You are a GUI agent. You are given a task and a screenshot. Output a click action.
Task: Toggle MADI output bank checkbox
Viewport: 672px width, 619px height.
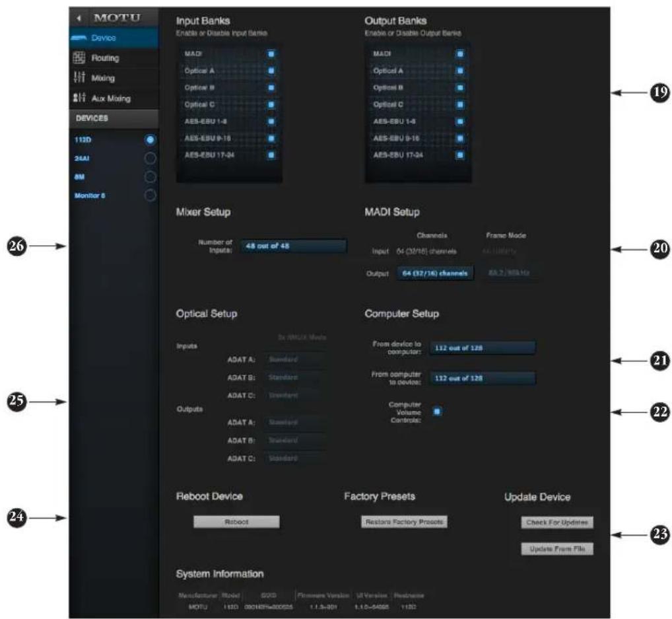click(460, 54)
